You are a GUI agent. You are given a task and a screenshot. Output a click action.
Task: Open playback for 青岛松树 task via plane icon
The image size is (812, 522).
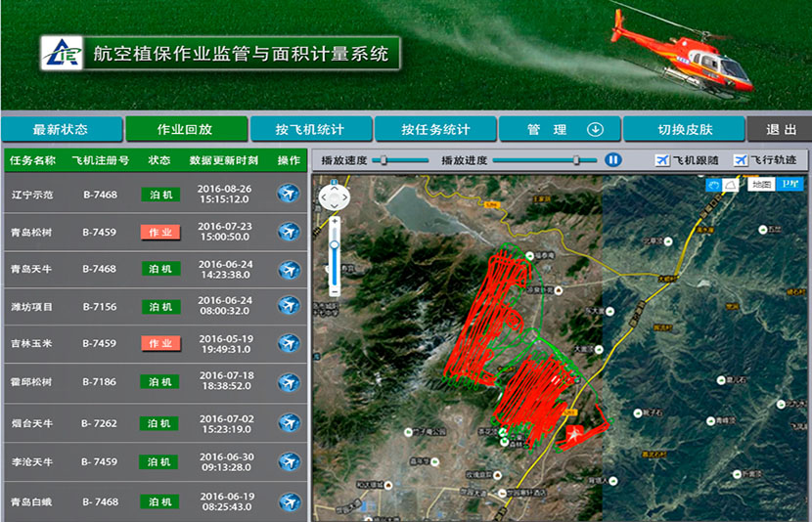tap(289, 232)
